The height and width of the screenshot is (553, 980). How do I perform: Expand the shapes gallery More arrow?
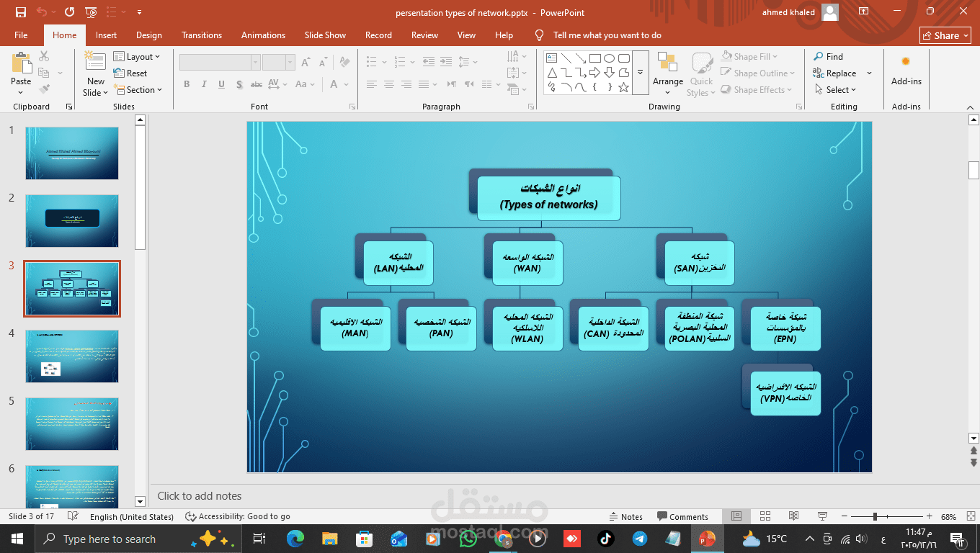coord(641,73)
